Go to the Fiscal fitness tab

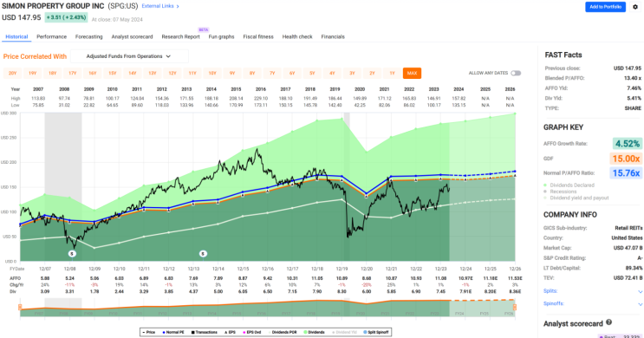[258, 36]
